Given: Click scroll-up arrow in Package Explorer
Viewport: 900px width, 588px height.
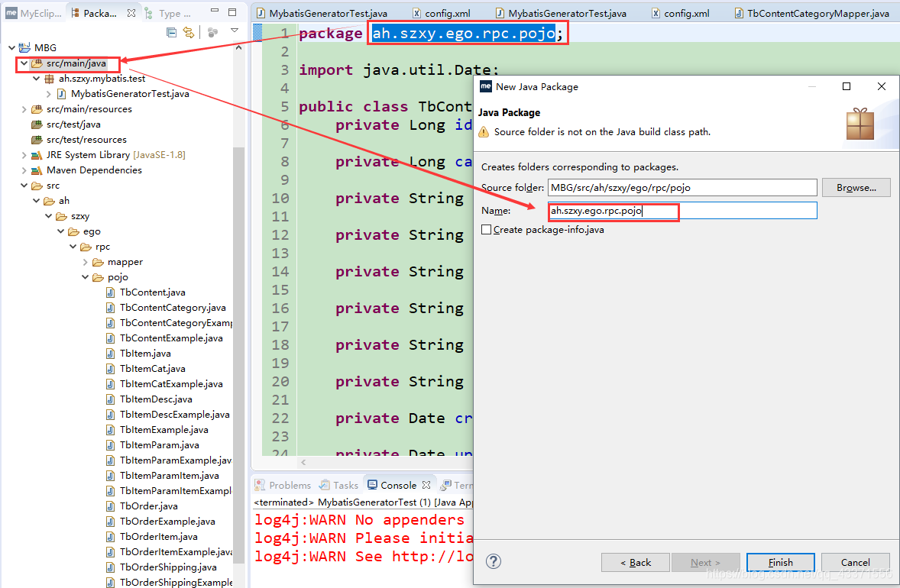Looking at the screenshot, I should [239, 47].
